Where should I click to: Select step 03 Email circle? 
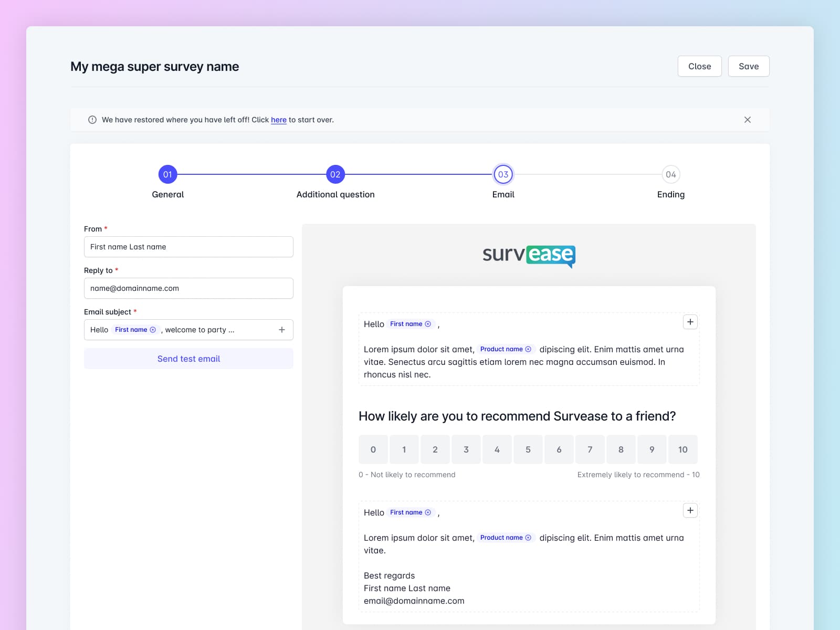click(x=503, y=174)
